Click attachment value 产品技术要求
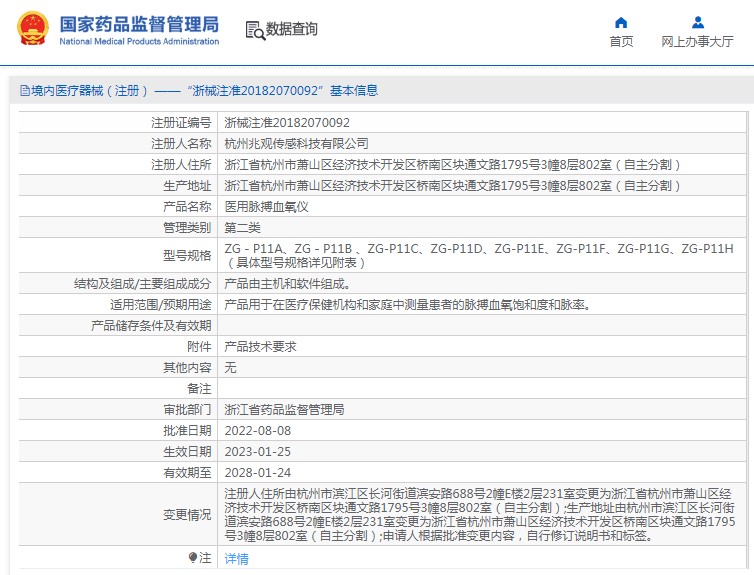Image resolution: width=754 pixels, height=575 pixels. pyautogui.click(x=260, y=347)
